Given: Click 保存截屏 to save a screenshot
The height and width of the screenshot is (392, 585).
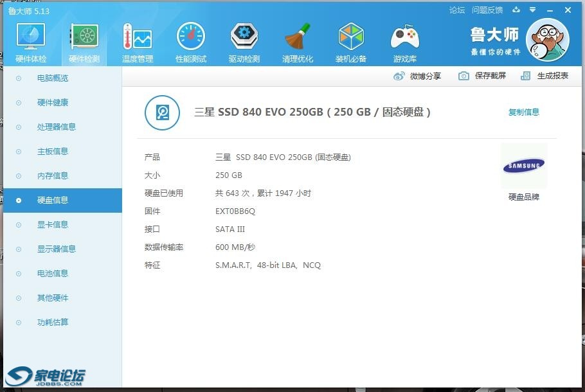Looking at the screenshot, I should 482,76.
